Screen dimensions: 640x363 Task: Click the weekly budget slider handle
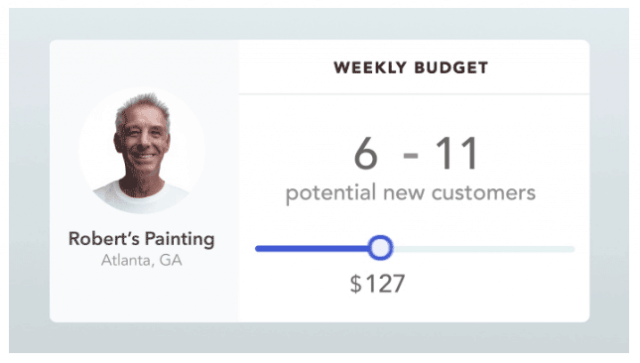380,248
